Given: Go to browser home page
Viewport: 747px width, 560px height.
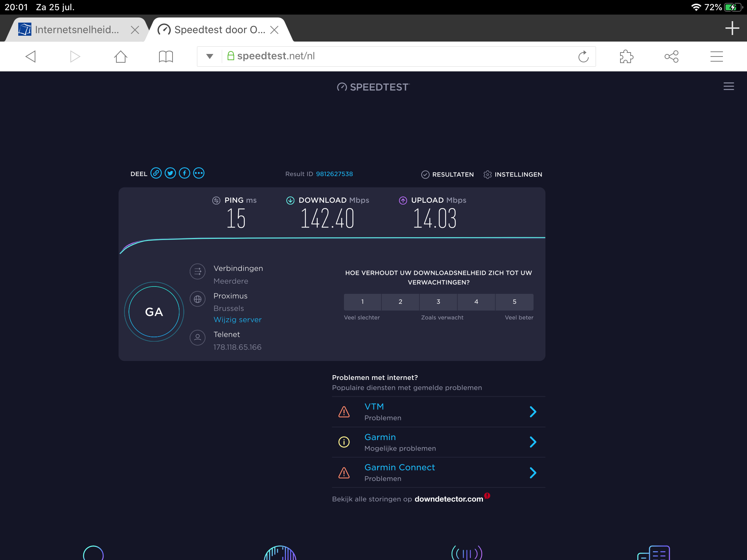Looking at the screenshot, I should pyautogui.click(x=120, y=57).
